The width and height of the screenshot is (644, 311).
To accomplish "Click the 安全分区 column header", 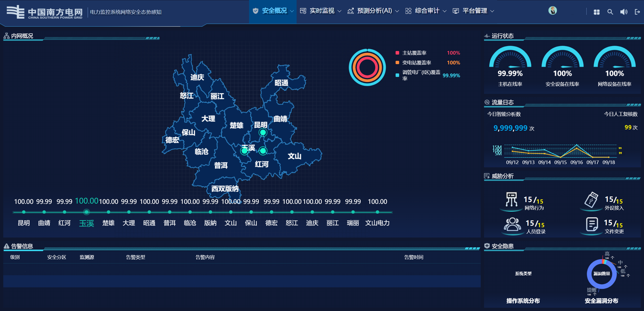I will 57,257.
